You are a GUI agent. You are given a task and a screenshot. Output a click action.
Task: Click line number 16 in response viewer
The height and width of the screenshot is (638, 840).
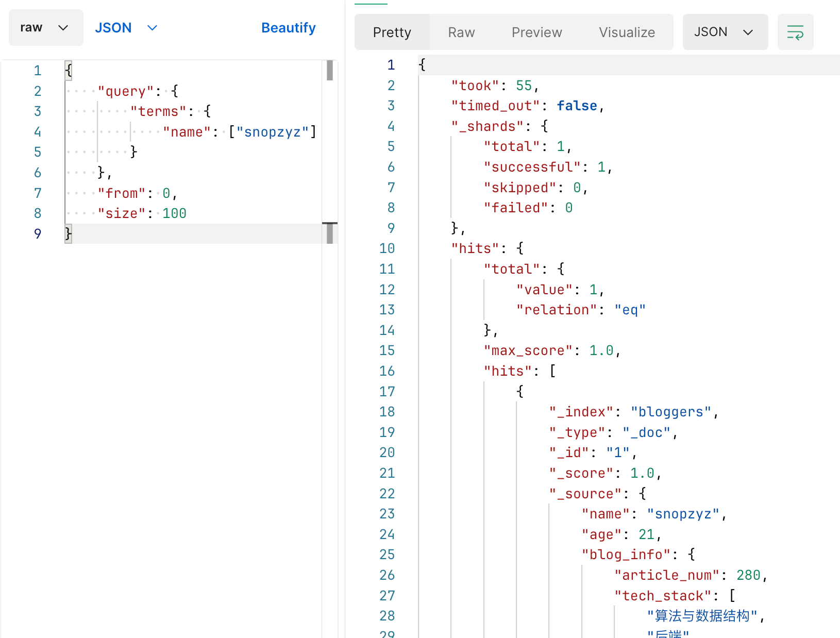coord(387,371)
